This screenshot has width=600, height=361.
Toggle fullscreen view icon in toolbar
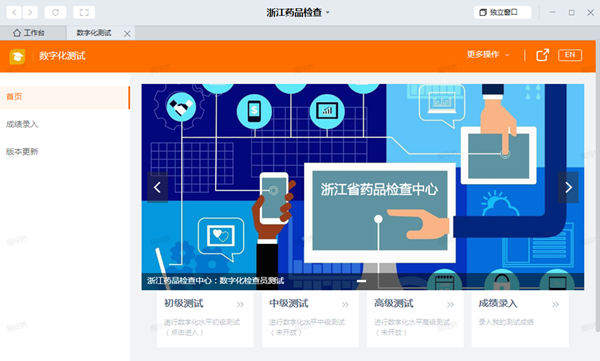(x=84, y=12)
